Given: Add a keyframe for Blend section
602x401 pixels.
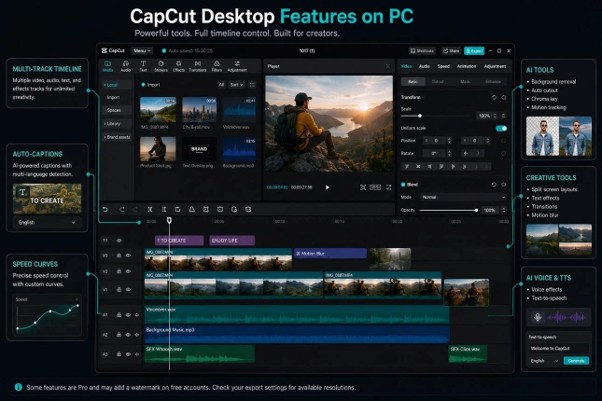Looking at the screenshot, I should coord(504,185).
